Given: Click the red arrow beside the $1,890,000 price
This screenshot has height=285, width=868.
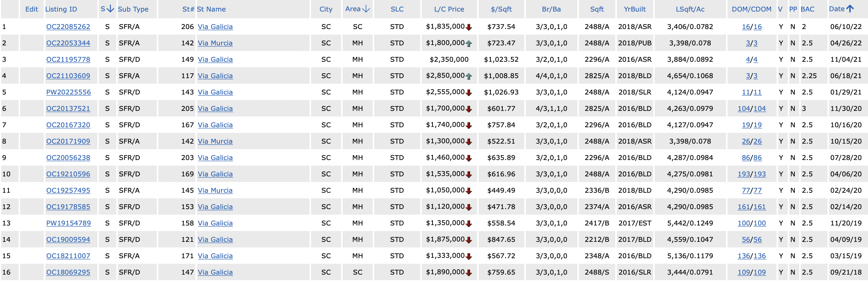Looking at the screenshot, I should pos(469,273).
